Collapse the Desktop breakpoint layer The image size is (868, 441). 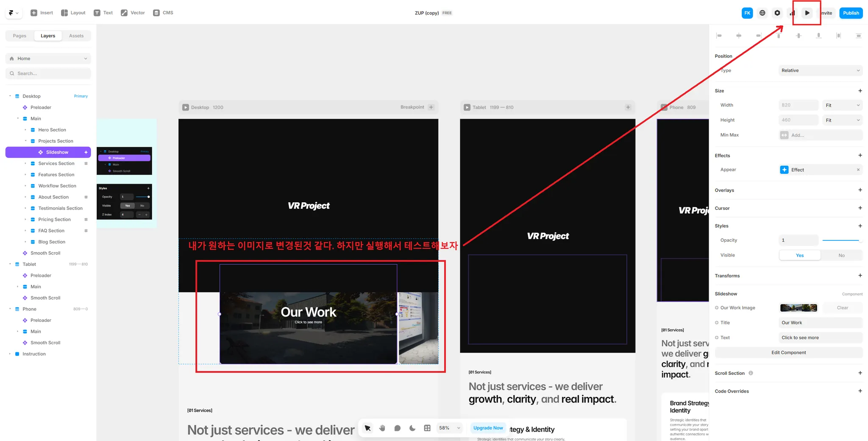coord(10,96)
